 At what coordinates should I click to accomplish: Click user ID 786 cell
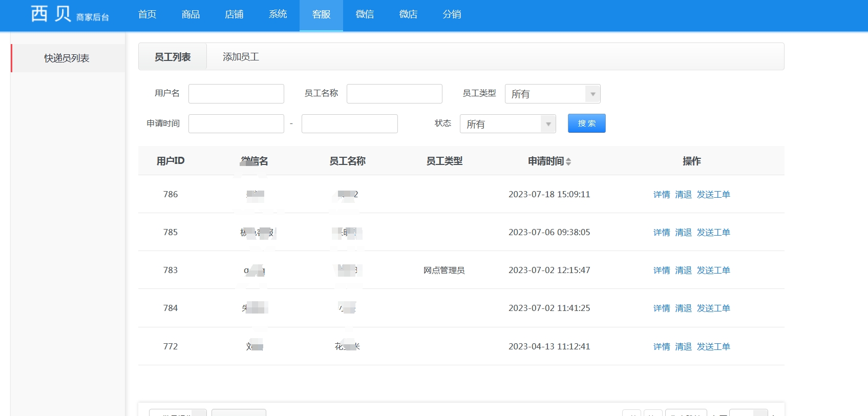pyautogui.click(x=171, y=194)
